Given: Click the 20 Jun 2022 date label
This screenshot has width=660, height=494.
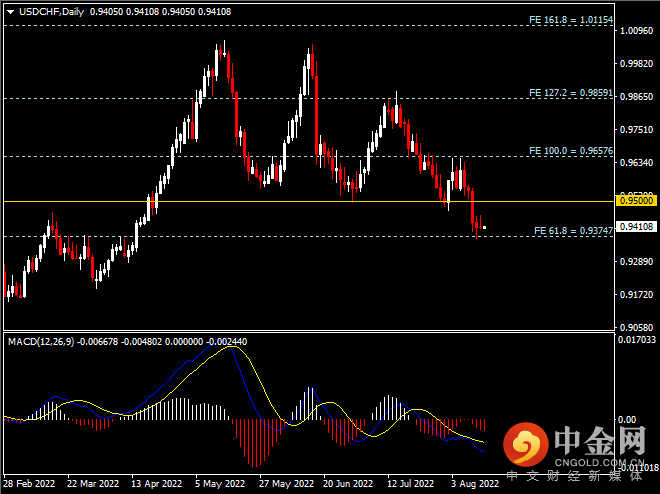Looking at the screenshot, I should [348, 483].
